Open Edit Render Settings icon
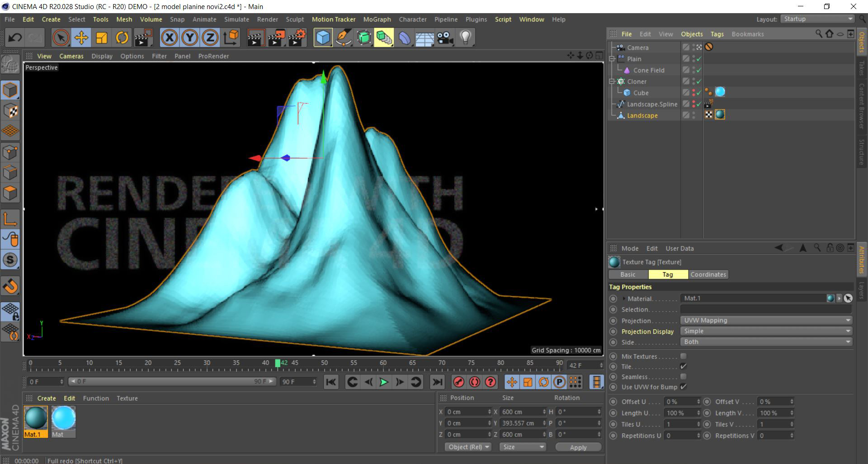 [297, 38]
